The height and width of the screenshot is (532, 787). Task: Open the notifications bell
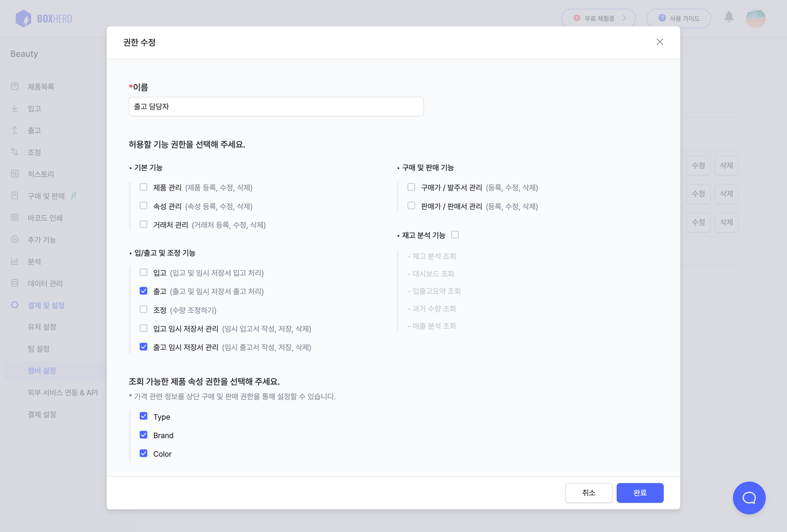729,17
